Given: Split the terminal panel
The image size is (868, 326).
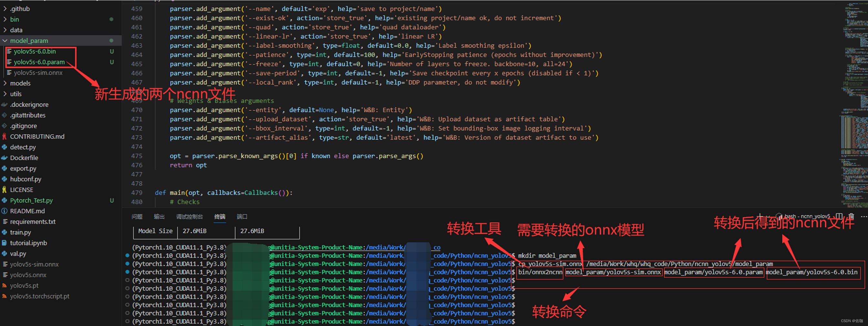Looking at the screenshot, I should click(839, 216).
